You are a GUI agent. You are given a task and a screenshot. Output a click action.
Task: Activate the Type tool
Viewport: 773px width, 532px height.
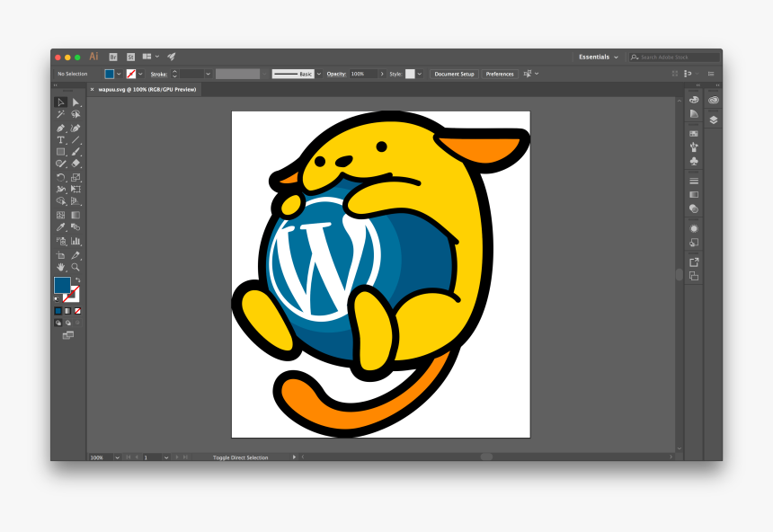60,140
